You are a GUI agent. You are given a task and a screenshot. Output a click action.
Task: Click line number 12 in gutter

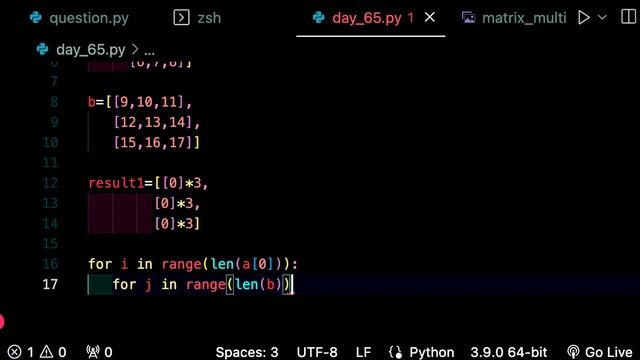tap(50, 183)
